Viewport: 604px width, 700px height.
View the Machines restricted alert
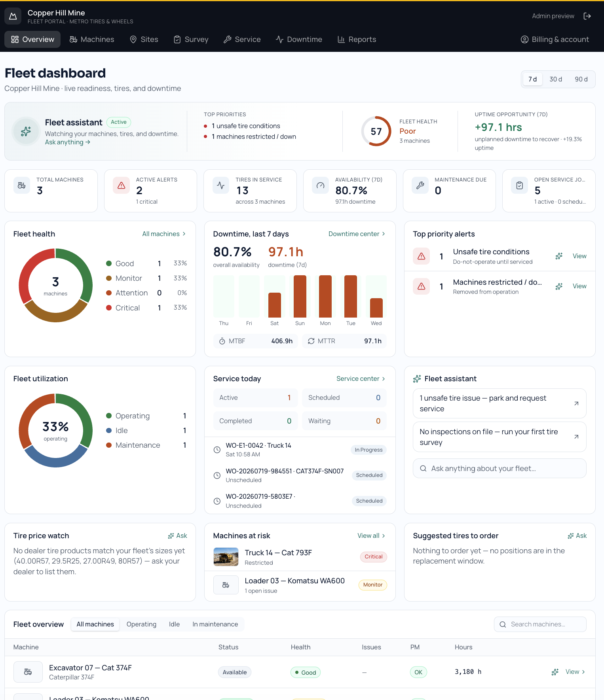click(579, 286)
